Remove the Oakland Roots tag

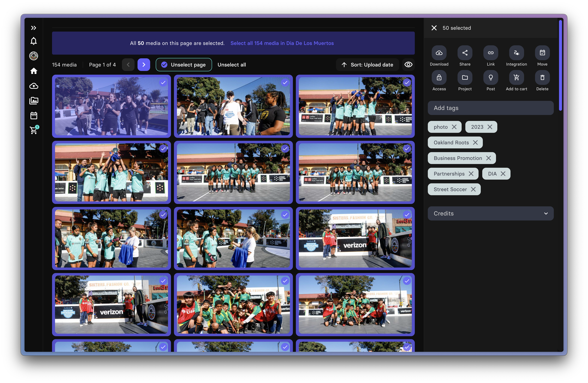pos(475,142)
